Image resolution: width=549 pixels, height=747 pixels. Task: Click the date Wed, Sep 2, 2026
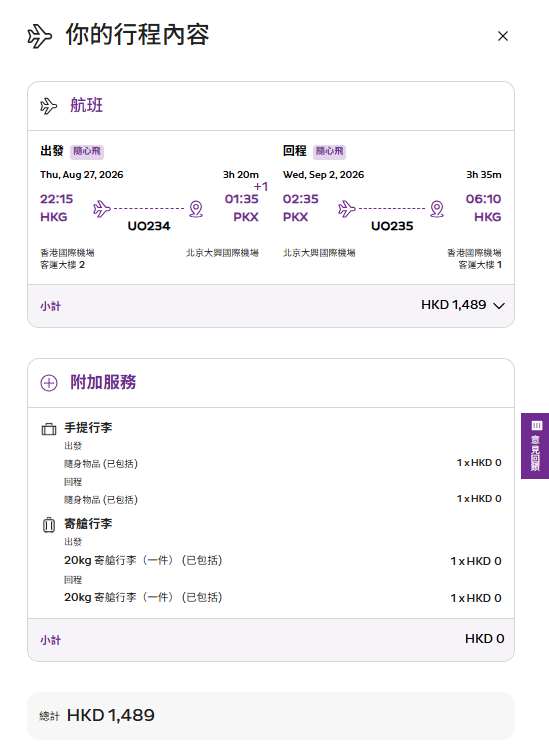pos(323,175)
